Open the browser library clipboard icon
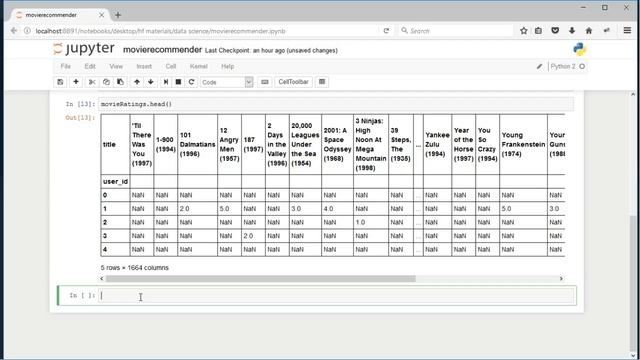 (538, 31)
